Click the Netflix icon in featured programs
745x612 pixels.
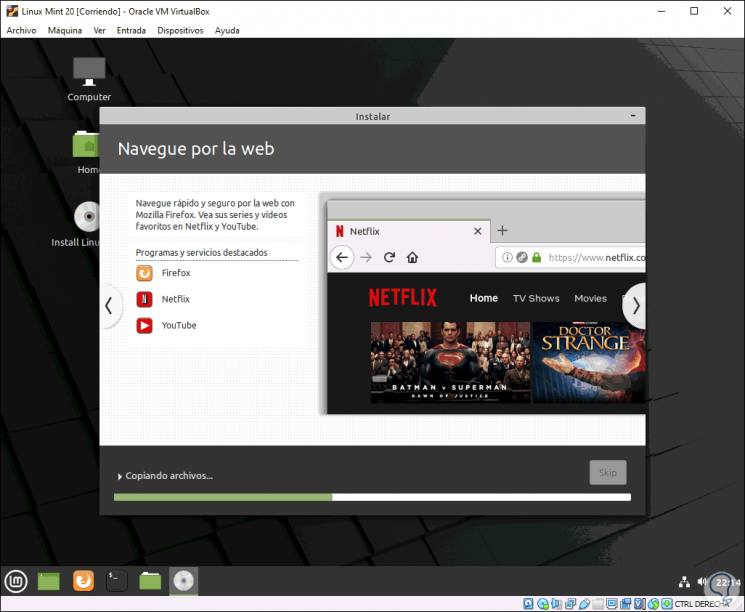[144, 299]
